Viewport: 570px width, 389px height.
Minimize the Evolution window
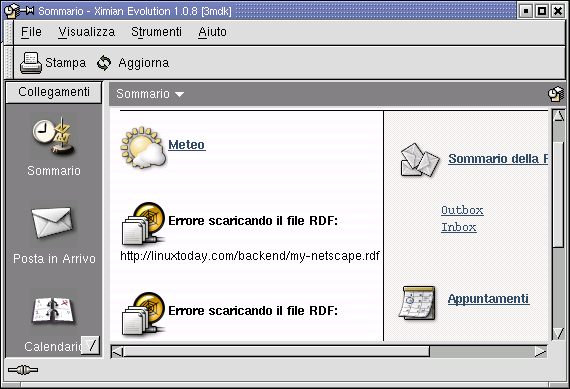tap(526, 11)
